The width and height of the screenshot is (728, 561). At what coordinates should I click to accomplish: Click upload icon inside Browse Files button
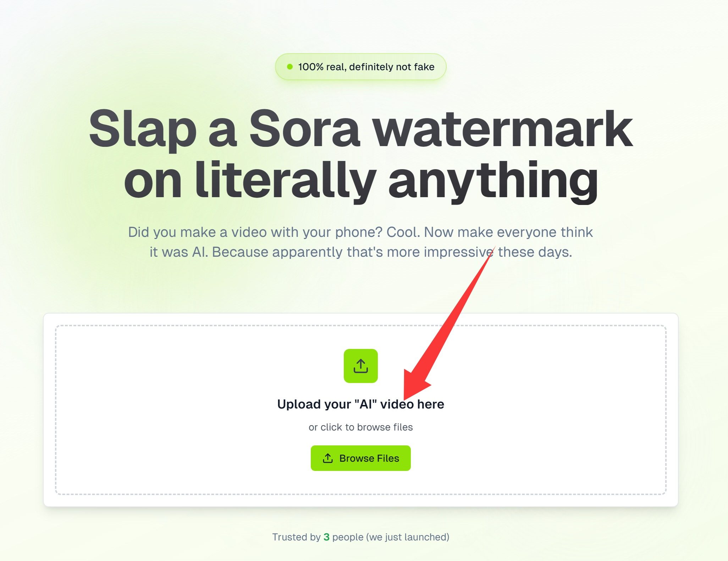(328, 458)
